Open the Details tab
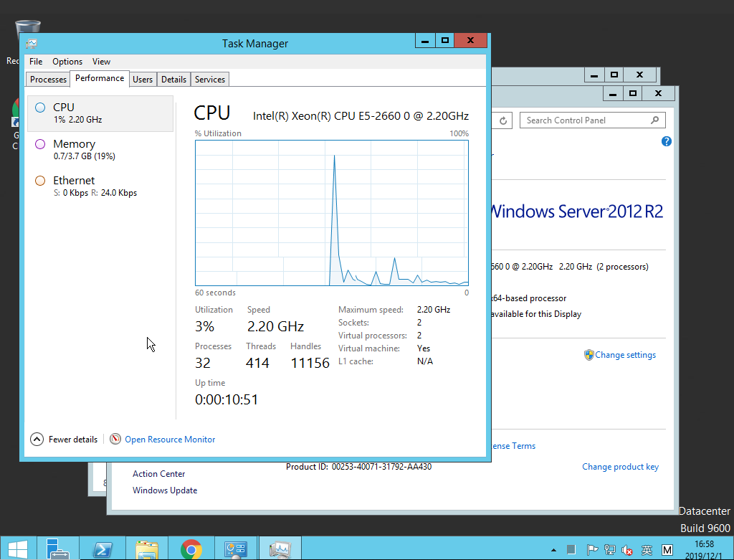The width and height of the screenshot is (734, 560). tap(173, 79)
